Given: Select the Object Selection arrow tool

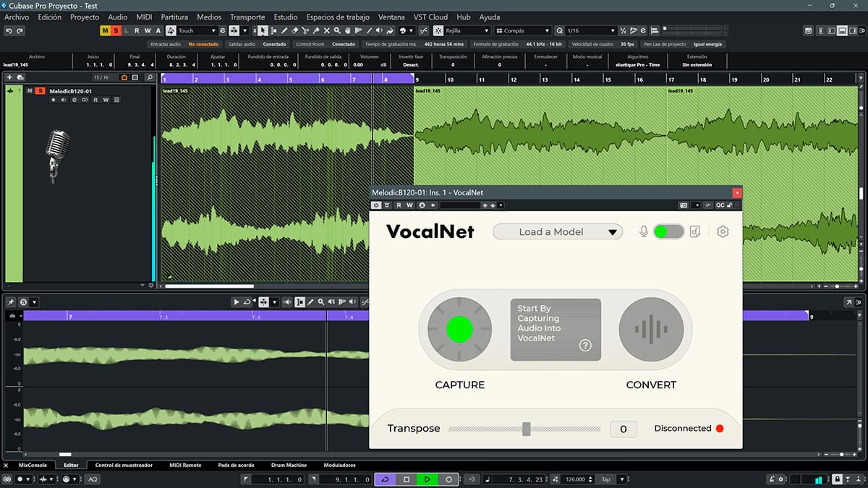Looking at the screenshot, I should click(263, 31).
